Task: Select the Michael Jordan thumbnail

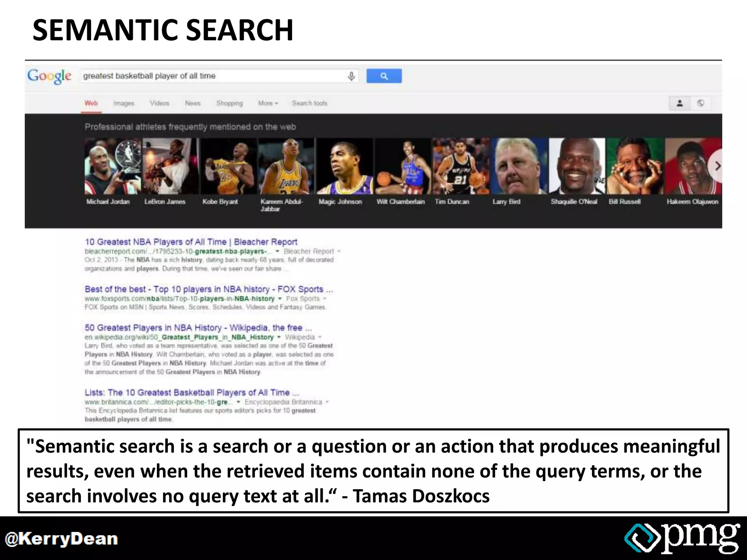Action: coord(113,166)
